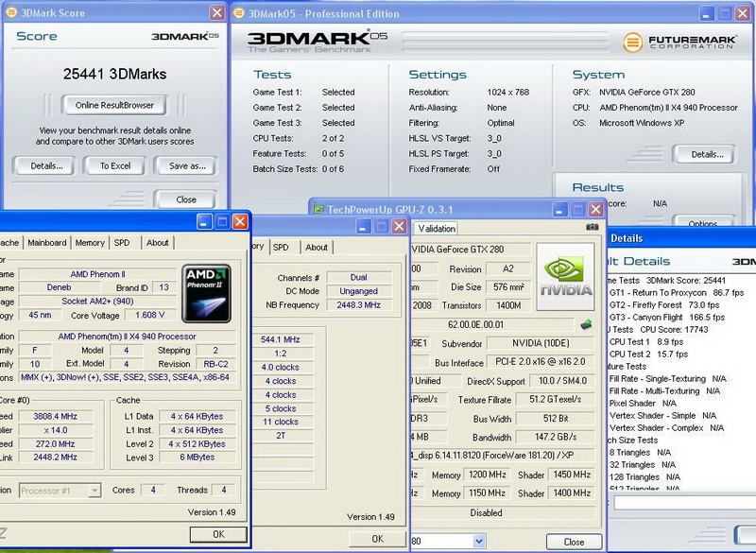Image resolution: width=756 pixels, height=553 pixels.
Task: Click the Shader clock value 1450 MHz
Action: coord(572,475)
